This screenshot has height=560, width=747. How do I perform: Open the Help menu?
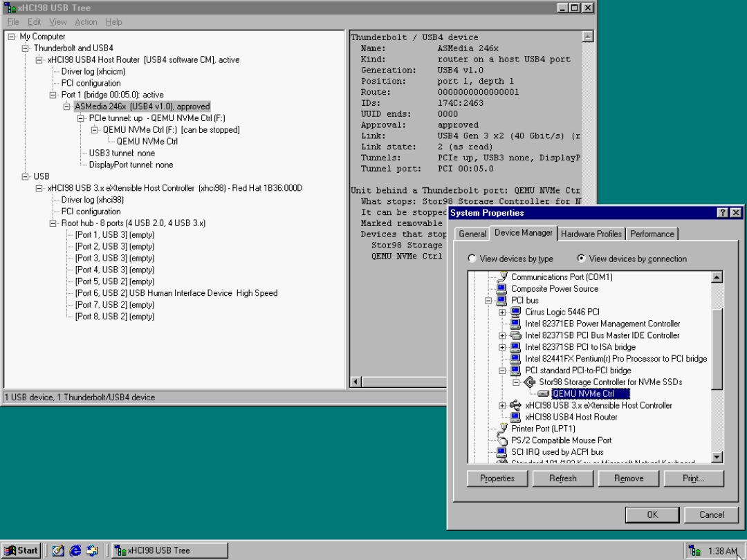click(x=114, y=22)
